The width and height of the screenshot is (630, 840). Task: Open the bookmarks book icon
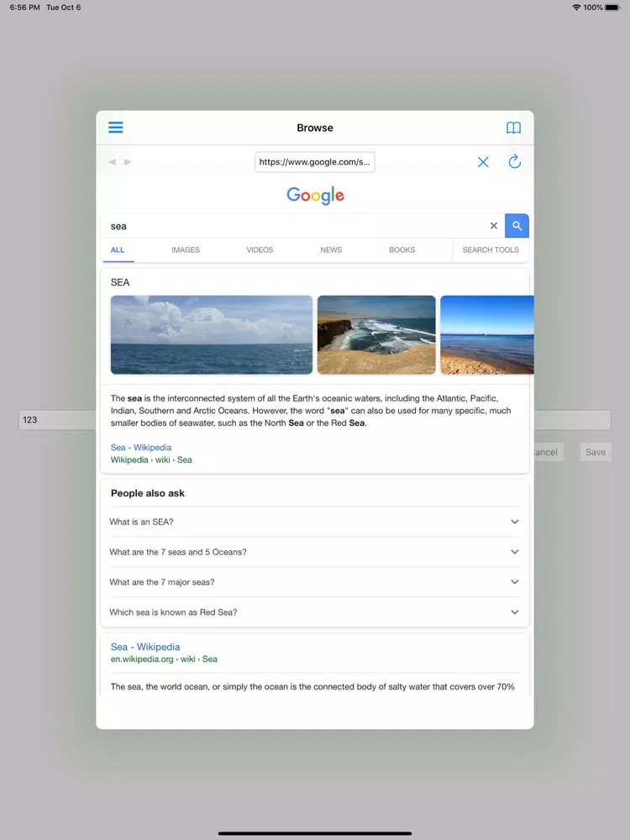[513, 127]
